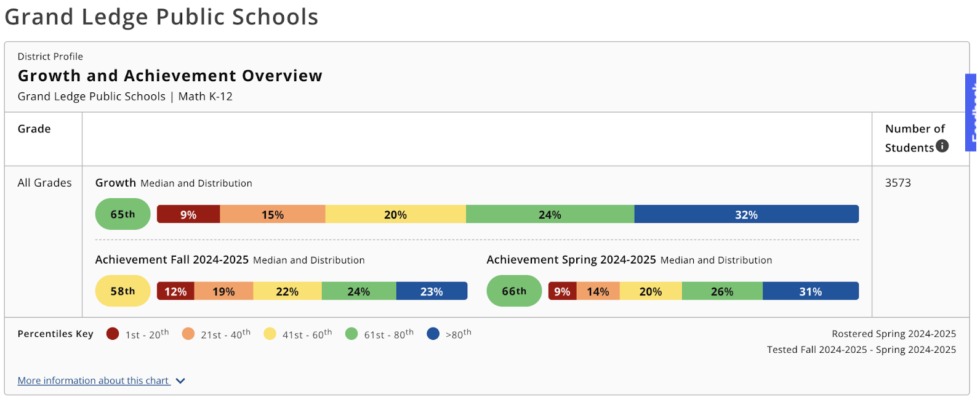Click the info icon beside Number of Students
The width and height of the screenshot is (980, 407).
pos(942,146)
